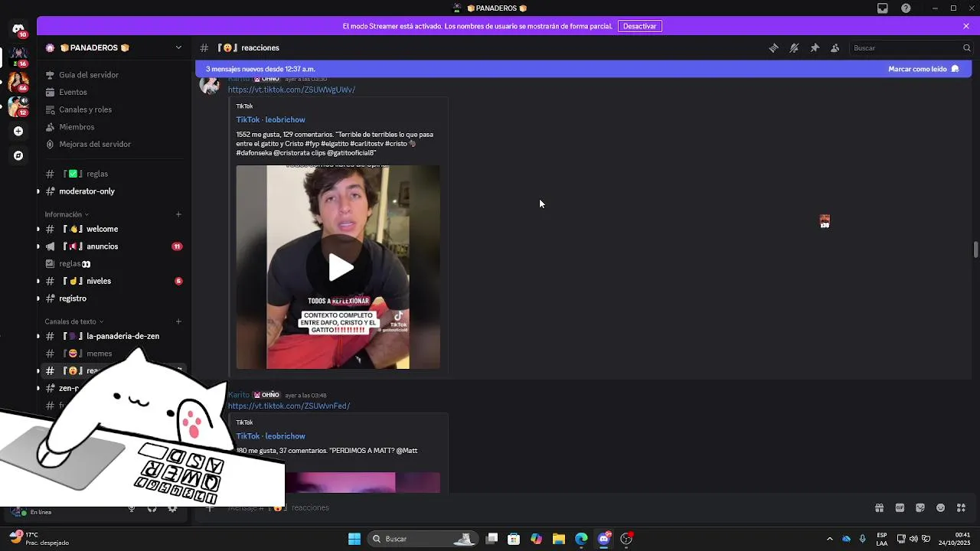
Task: Mute microphone in Discord user panel
Action: pos(132,508)
